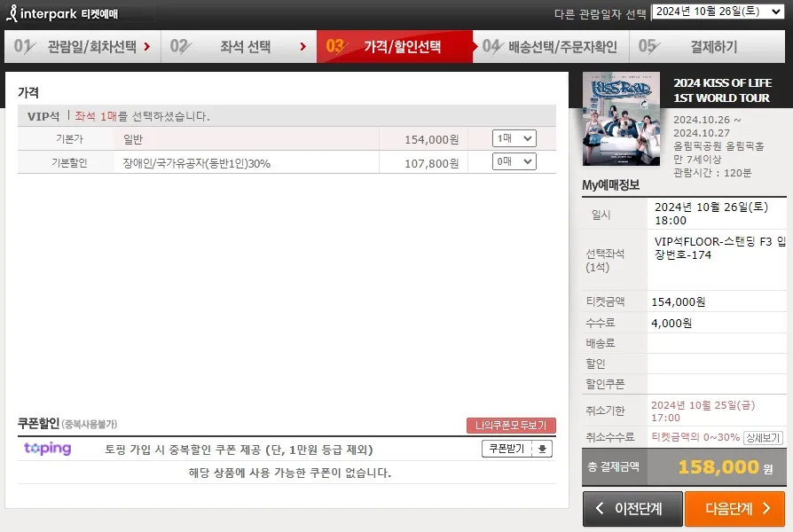The height and width of the screenshot is (532, 793).
Task: Click the 일반 label in 기본가 row
Action: [133, 139]
